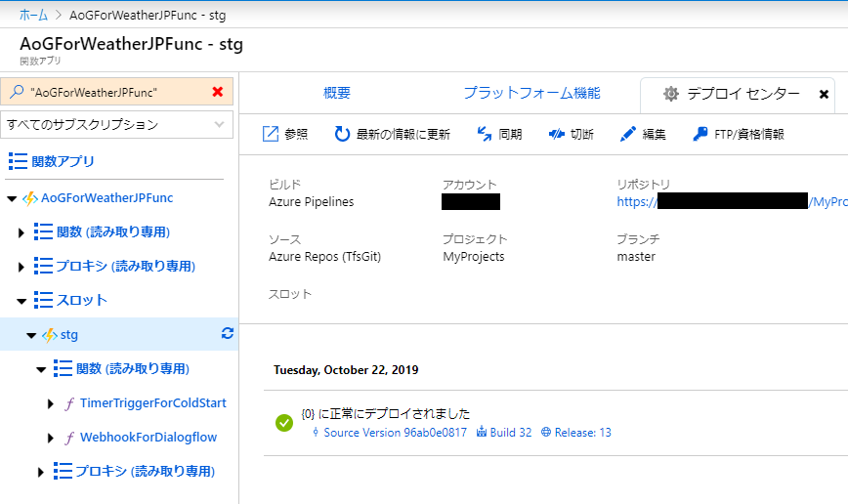The width and height of the screenshot is (848, 504).
Task: Click the AoGForWeatherJPFunc lightning icon
Action: [x=29, y=198]
